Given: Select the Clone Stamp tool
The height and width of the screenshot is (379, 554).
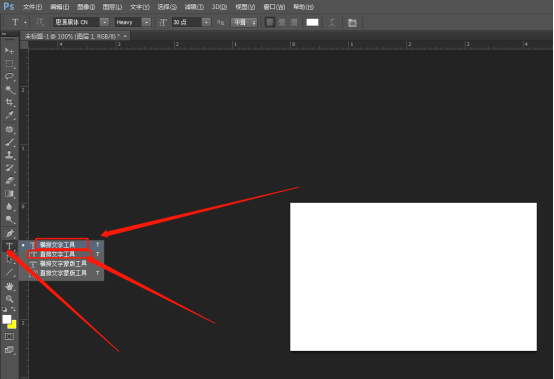Looking at the screenshot, I should click(x=10, y=155).
